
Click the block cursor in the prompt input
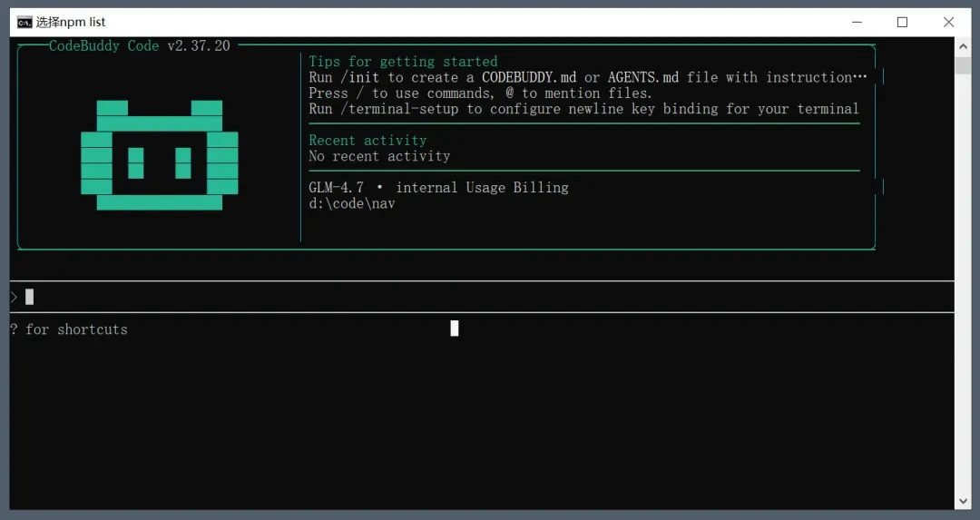tap(29, 297)
